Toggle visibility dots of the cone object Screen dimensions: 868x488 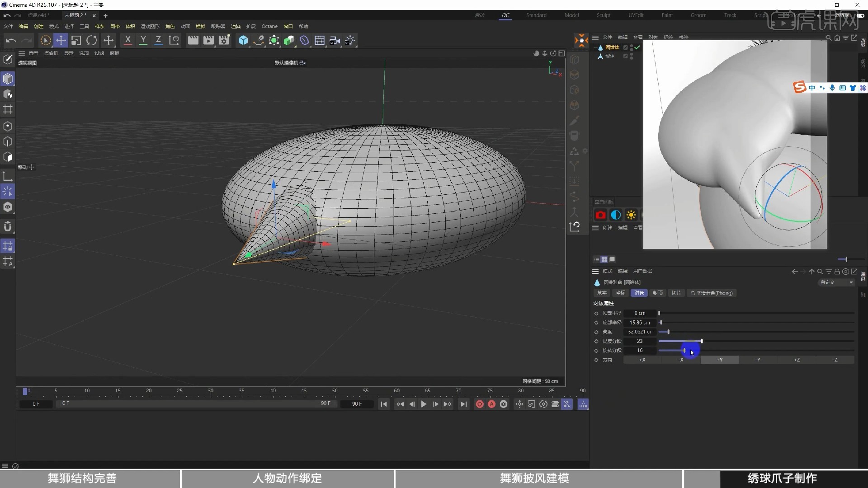(x=632, y=47)
